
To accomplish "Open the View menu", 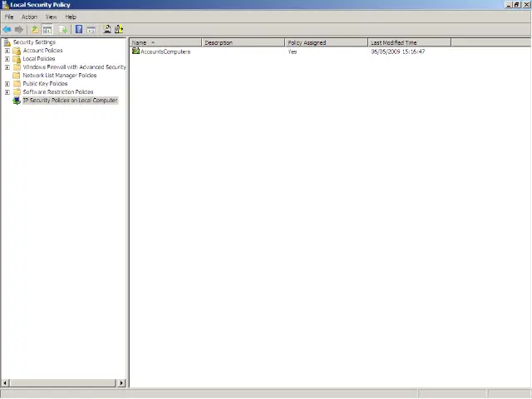I will coord(52,17).
